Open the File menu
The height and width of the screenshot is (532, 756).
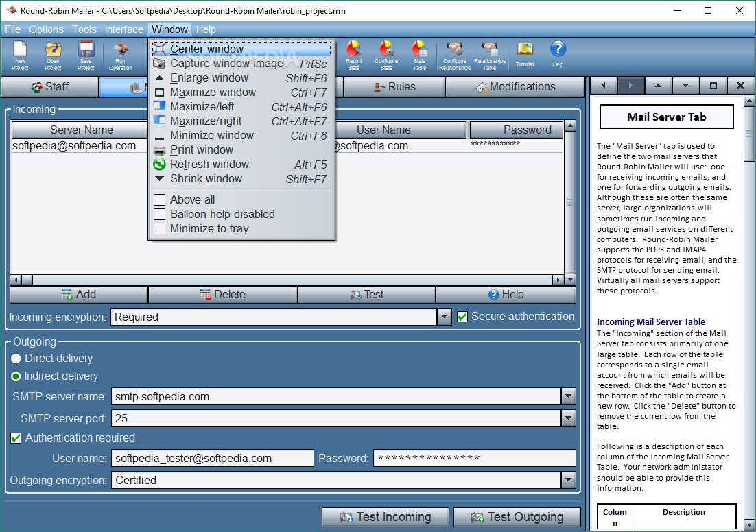pos(12,29)
